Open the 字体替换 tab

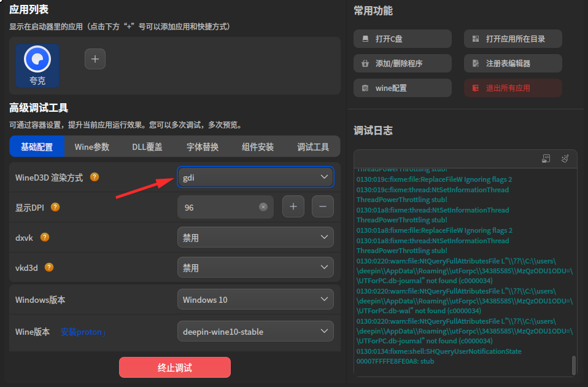pyautogui.click(x=203, y=146)
